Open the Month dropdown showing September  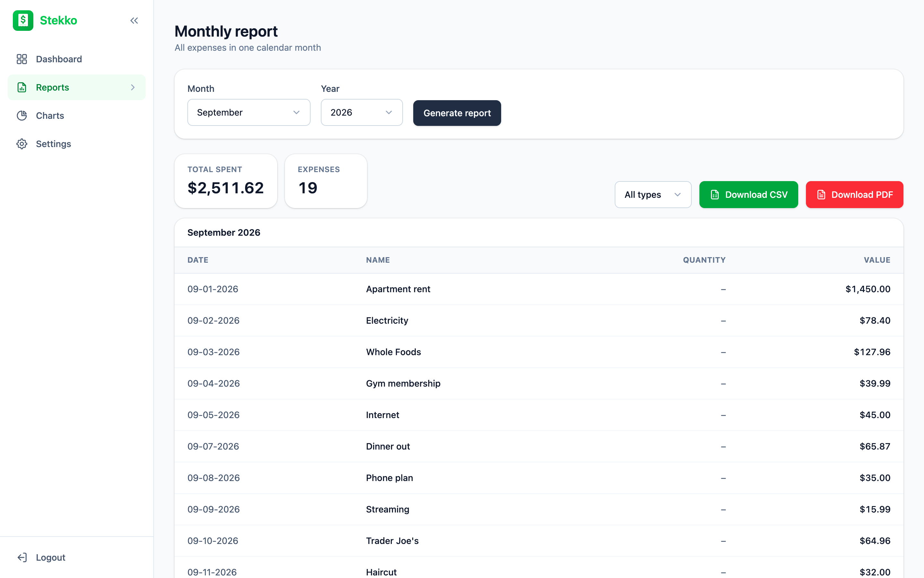[249, 112]
